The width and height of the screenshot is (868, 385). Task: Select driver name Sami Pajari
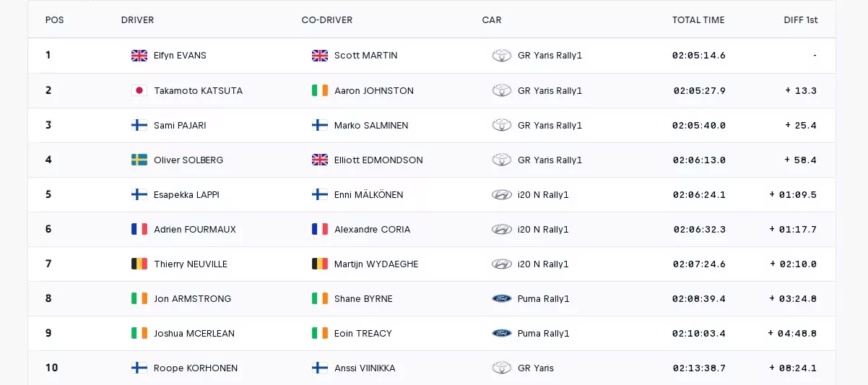[x=180, y=125]
